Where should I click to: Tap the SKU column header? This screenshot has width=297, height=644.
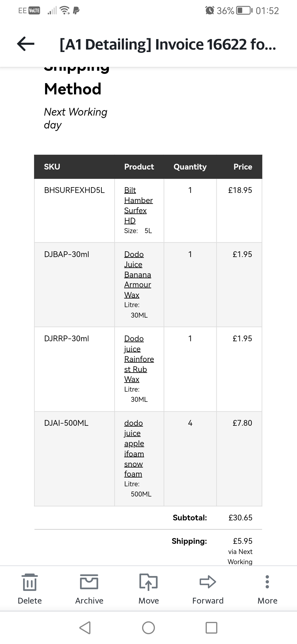(x=52, y=167)
